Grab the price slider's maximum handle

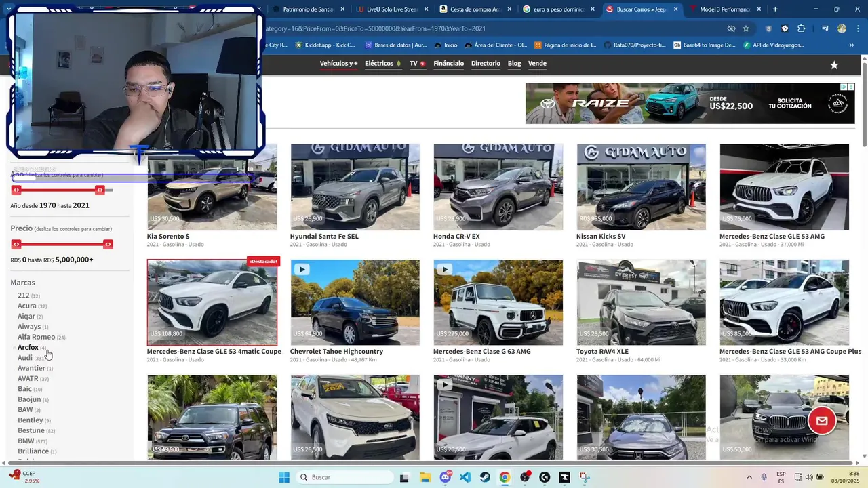[x=108, y=244]
